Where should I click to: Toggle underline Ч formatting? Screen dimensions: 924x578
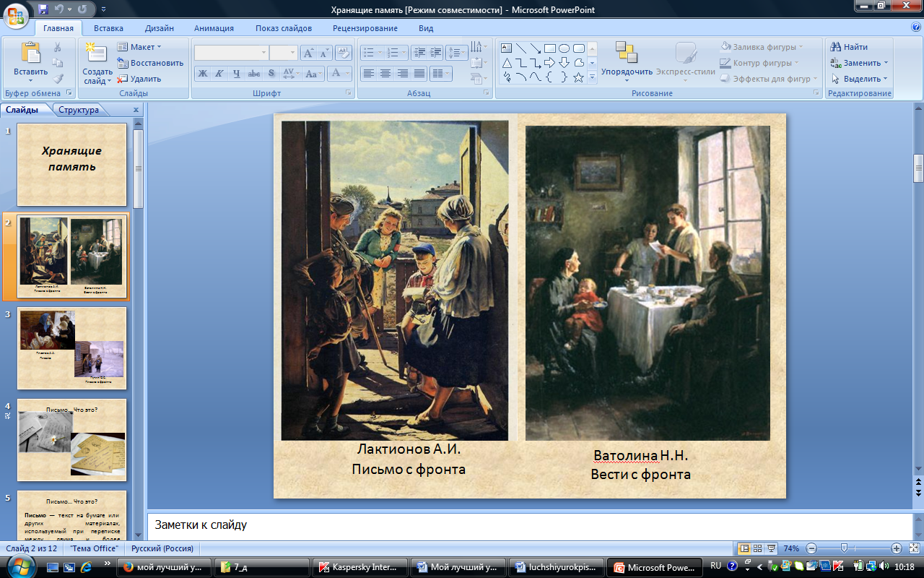[237, 74]
